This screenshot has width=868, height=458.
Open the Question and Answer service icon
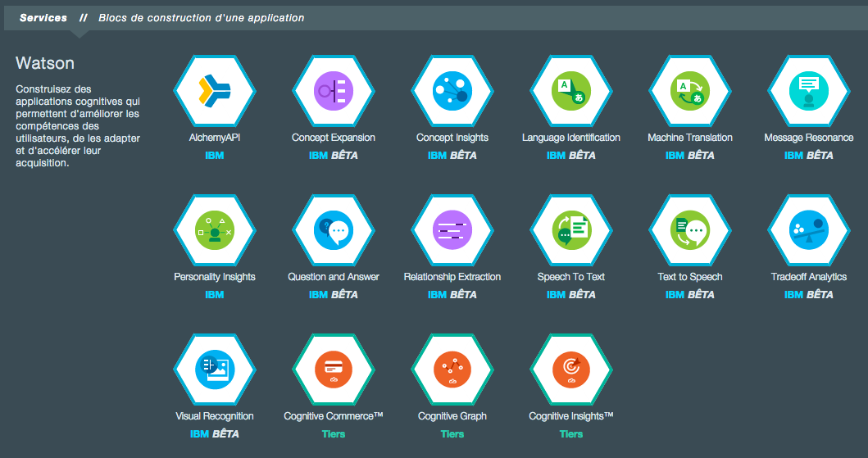pyautogui.click(x=334, y=230)
